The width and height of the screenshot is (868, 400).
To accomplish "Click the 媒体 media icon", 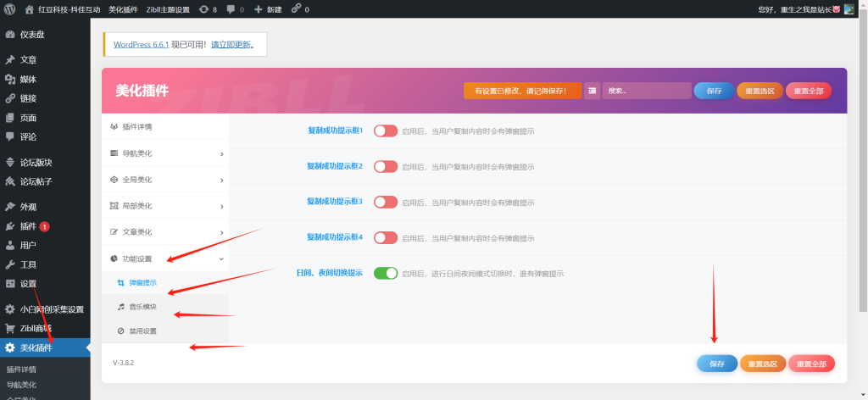I will pos(10,79).
